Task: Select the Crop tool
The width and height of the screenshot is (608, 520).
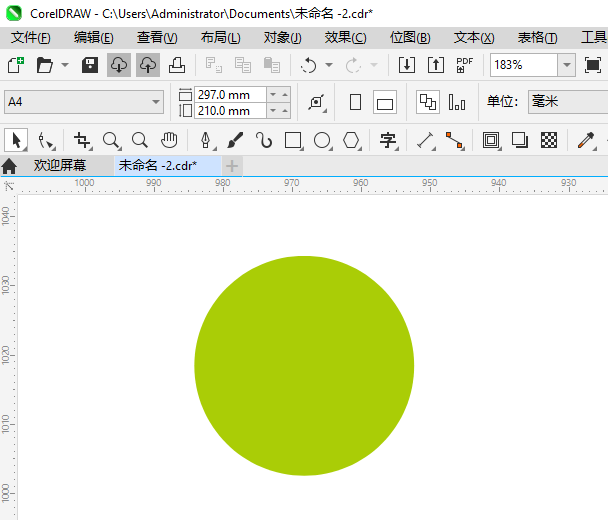Action: point(83,140)
